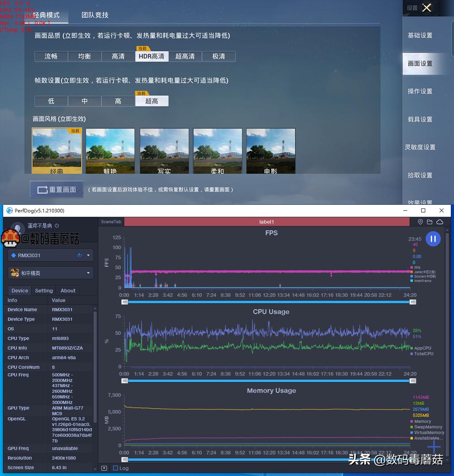Click the location marker icon on label1 bar
Screen dimensions: 454x476
[x=421, y=222]
